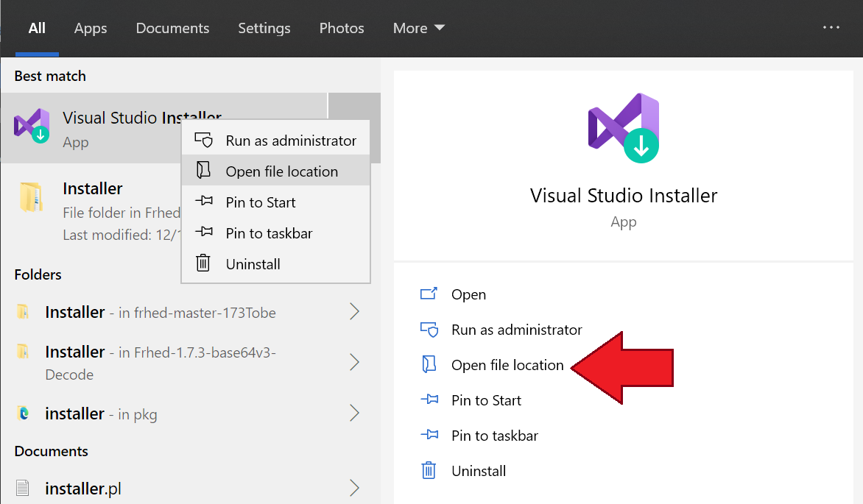
Task: Expand the installer.pl document result
Action: (x=354, y=488)
